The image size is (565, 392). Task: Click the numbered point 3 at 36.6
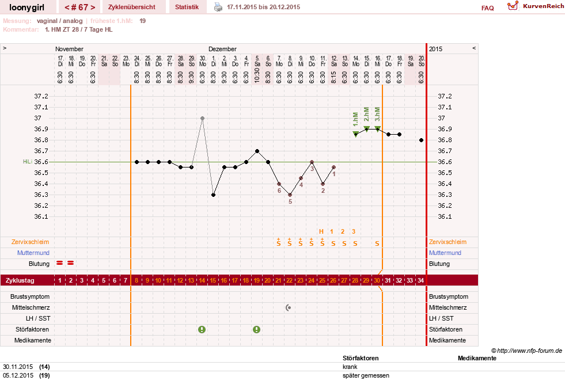point(312,162)
